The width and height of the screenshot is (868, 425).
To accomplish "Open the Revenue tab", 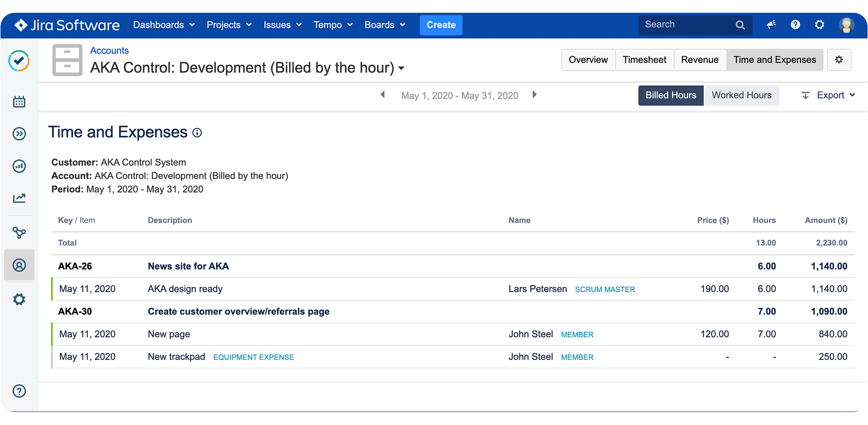I will pos(699,60).
